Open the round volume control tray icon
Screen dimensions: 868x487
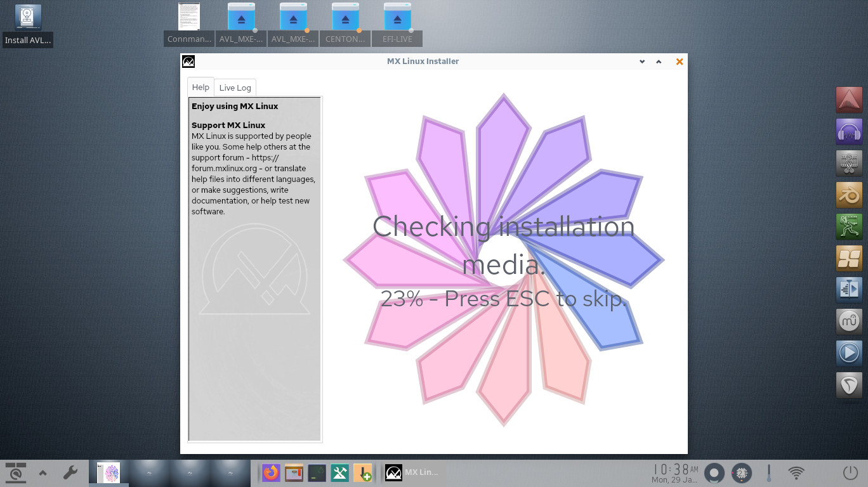click(x=714, y=473)
